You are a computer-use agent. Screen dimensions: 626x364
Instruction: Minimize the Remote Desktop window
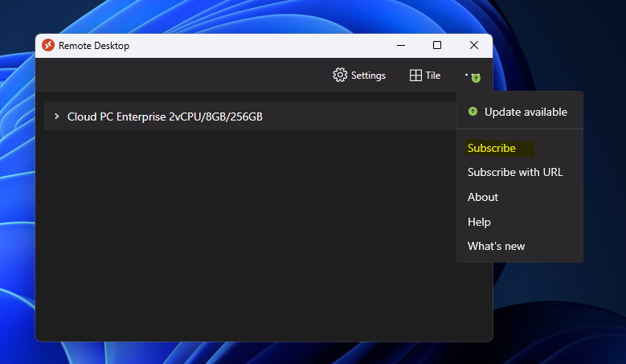click(401, 45)
